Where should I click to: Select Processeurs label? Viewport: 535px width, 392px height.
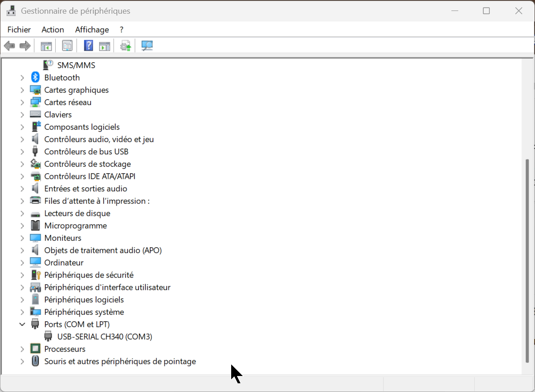click(65, 349)
